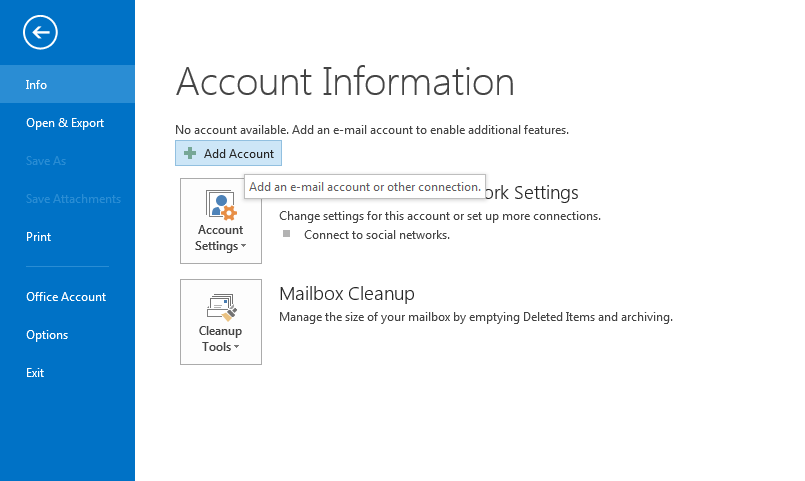This screenshot has height=481, width=805.
Task: Open the Account Settings dropdown button
Action: (x=221, y=221)
